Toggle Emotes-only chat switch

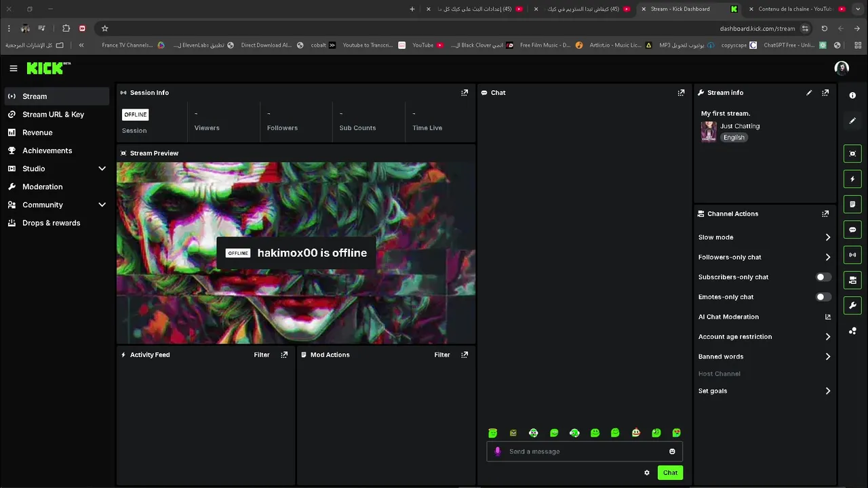[823, 297]
